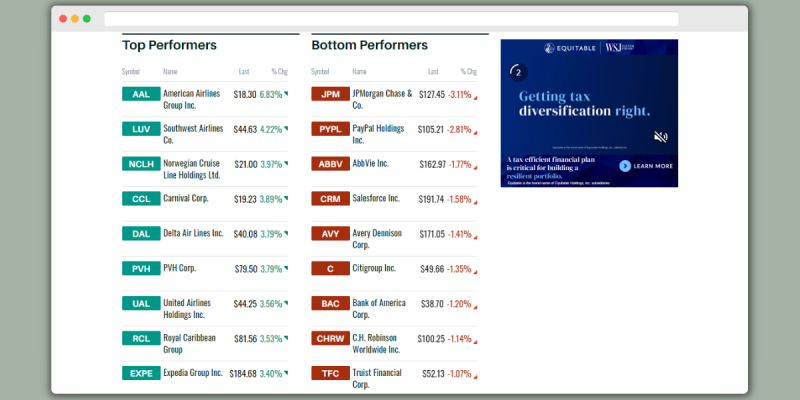Click the Bottom Performers heading
Screen dimensions: 800x400
369,45
